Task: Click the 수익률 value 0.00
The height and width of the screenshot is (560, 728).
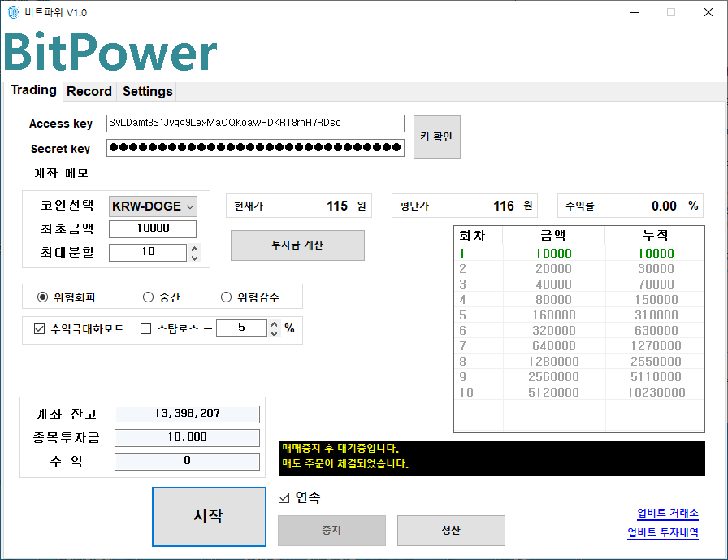Action: [x=664, y=206]
